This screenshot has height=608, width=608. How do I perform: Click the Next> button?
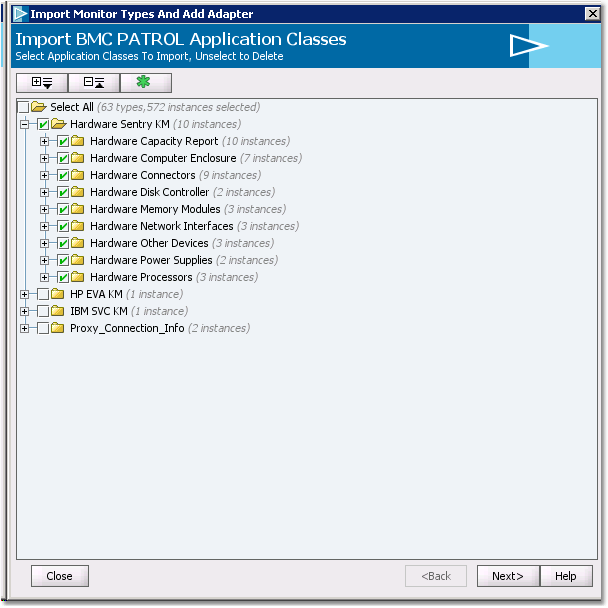click(508, 576)
